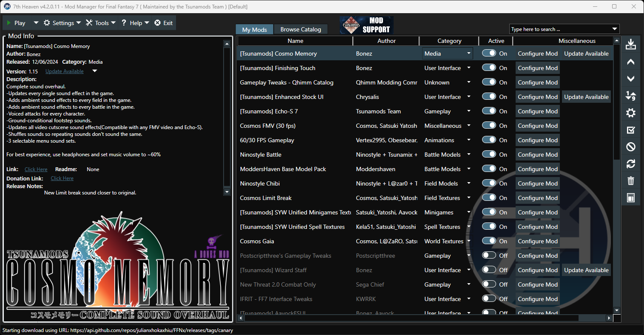Expand category dropdown for Cosmos Gaia
Viewport: 644px width, 335px height.
pyautogui.click(x=469, y=241)
